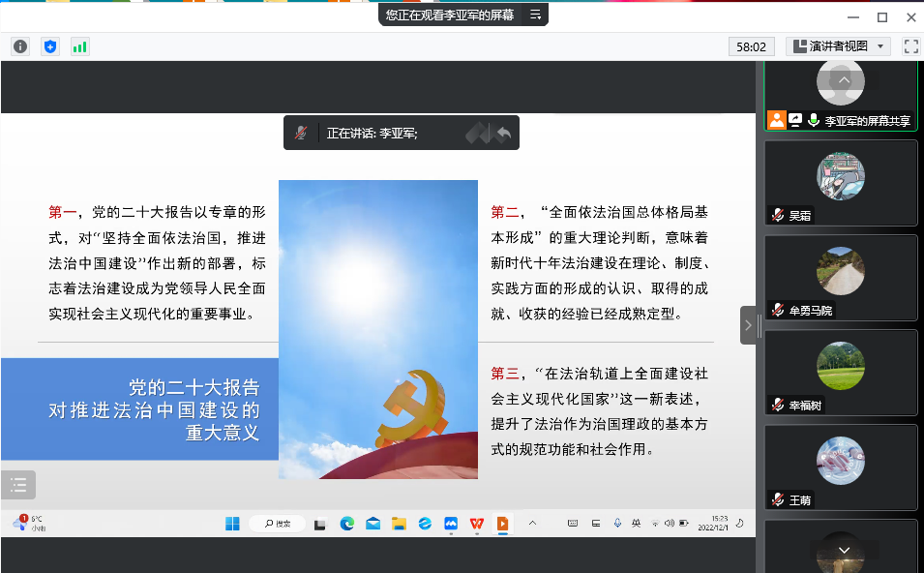Click the slide outline list icon
The height and width of the screenshot is (573, 924).
click(18, 485)
